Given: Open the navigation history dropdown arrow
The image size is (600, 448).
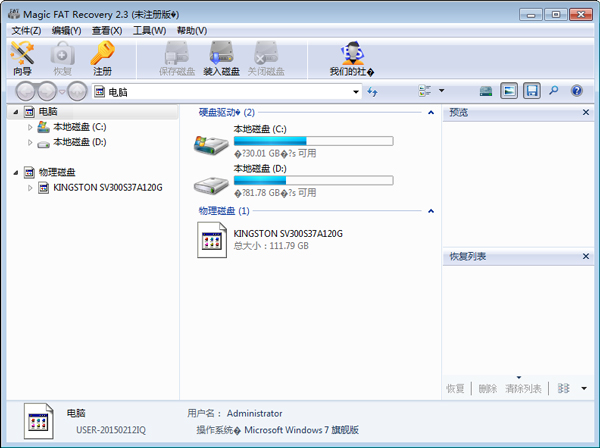Looking at the screenshot, I should [x=62, y=91].
